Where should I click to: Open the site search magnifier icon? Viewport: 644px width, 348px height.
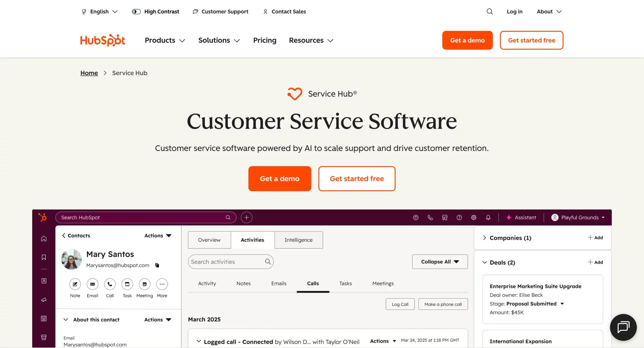coord(490,12)
